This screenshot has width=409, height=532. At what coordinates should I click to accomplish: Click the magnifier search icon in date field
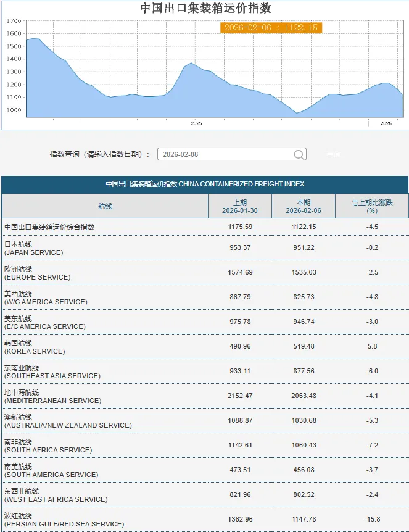(x=299, y=155)
